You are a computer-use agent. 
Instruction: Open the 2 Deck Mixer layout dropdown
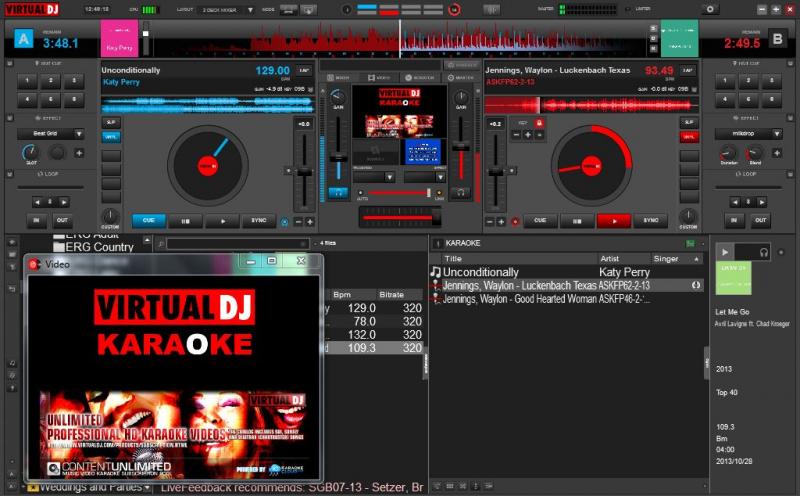pos(250,10)
